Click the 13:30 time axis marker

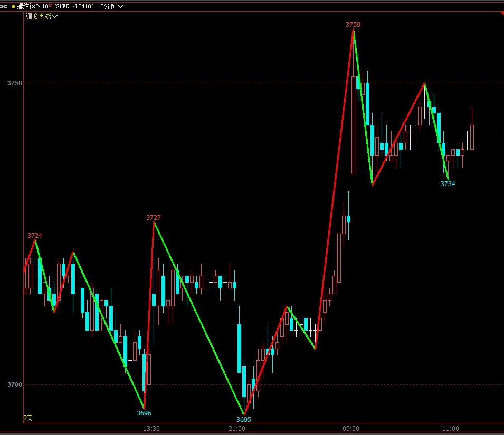151,429
